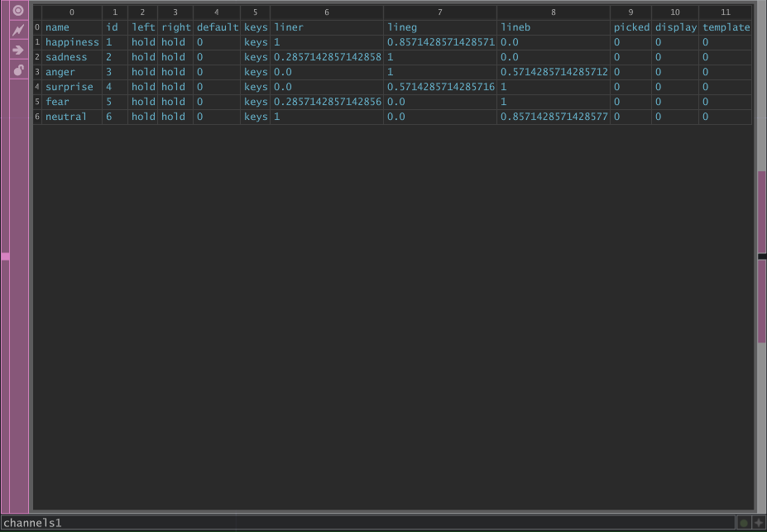
Task: Toggle the viewer active circle icon
Action: pos(18,10)
